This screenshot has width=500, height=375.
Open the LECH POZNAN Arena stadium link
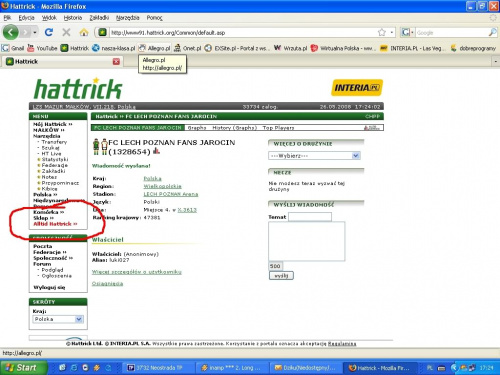171,194
